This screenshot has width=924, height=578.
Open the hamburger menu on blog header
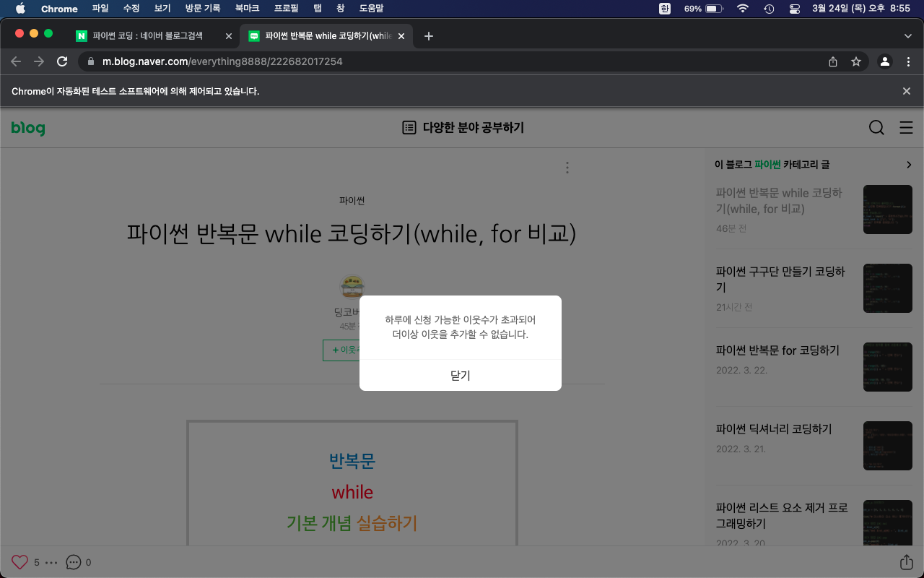pos(906,128)
